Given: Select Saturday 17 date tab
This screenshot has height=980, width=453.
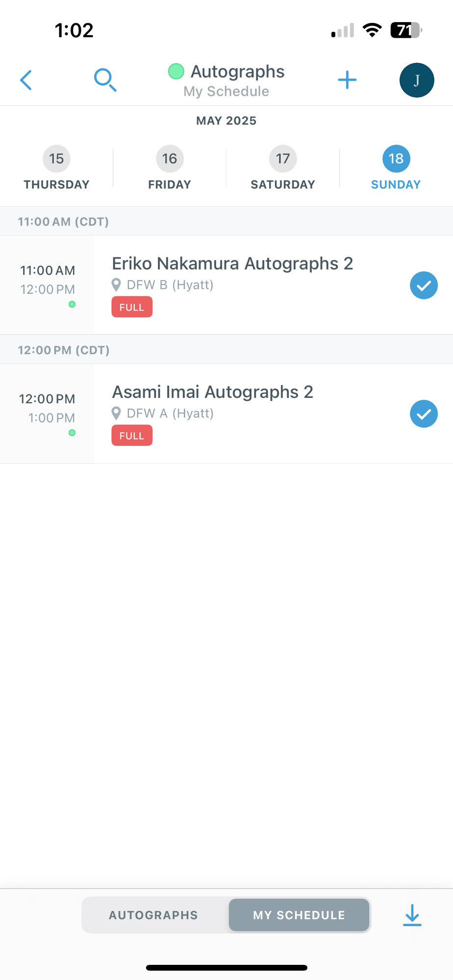Looking at the screenshot, I should click(x=283, y=168).
